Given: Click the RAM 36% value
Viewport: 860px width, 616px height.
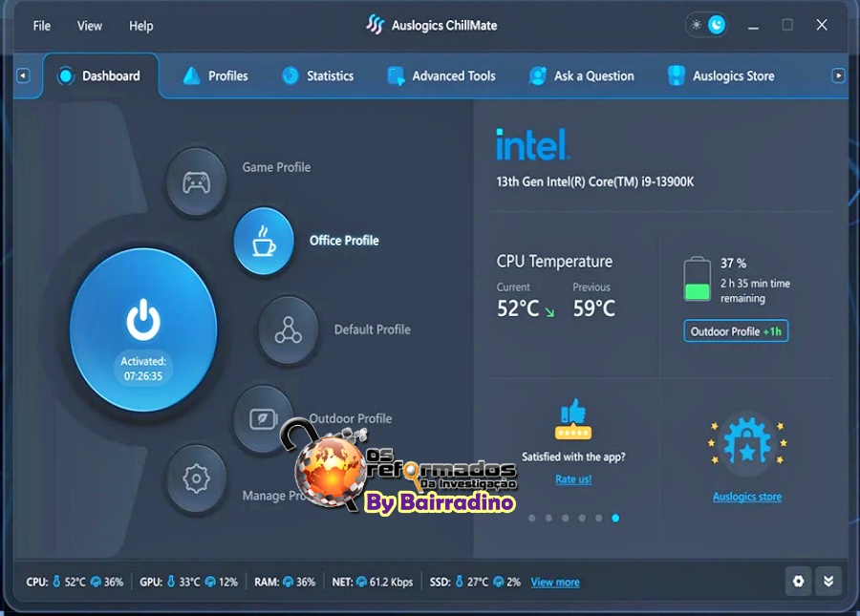Looking at the screenshot, I should click(x=306, y=582).
